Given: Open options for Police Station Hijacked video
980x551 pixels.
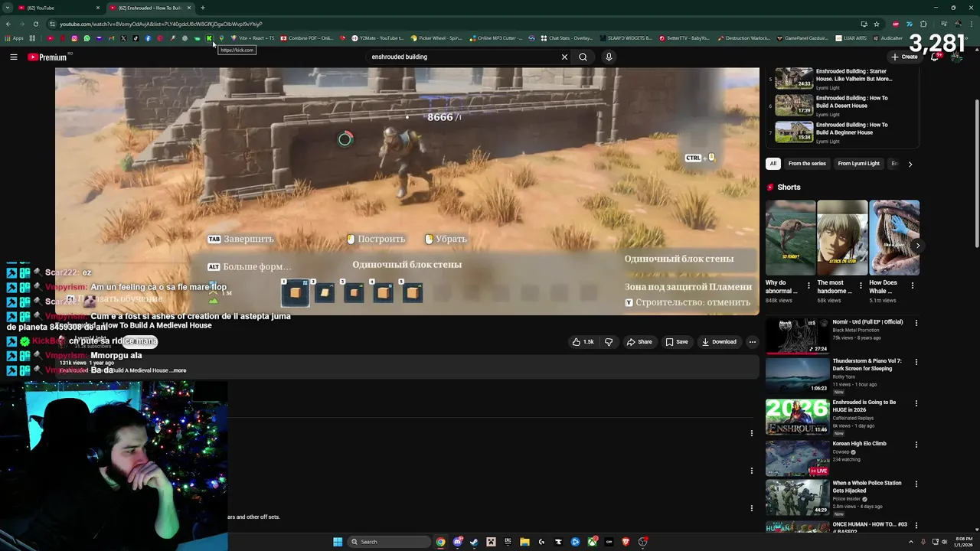Looking at the screenshot, I should click(x=916, y=484).
